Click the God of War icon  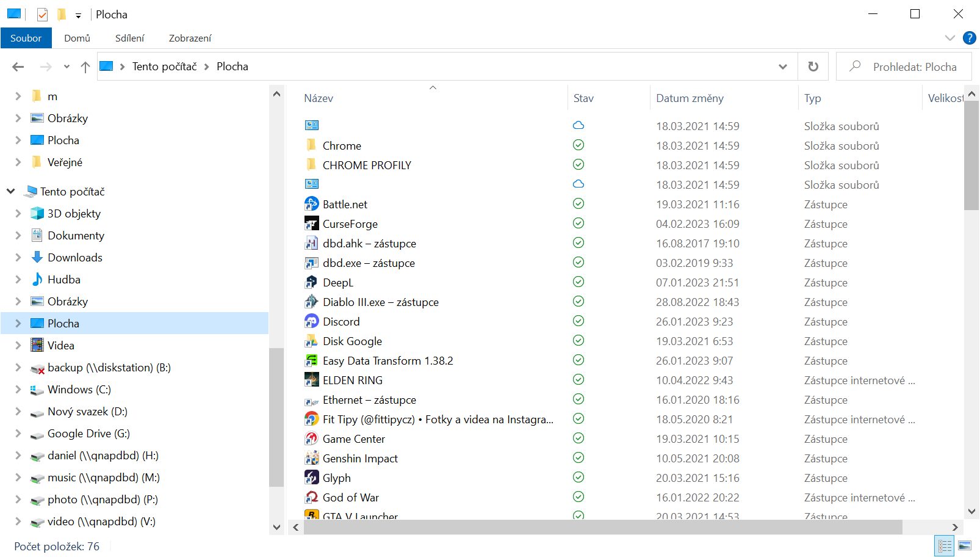(x=311, y=497)
